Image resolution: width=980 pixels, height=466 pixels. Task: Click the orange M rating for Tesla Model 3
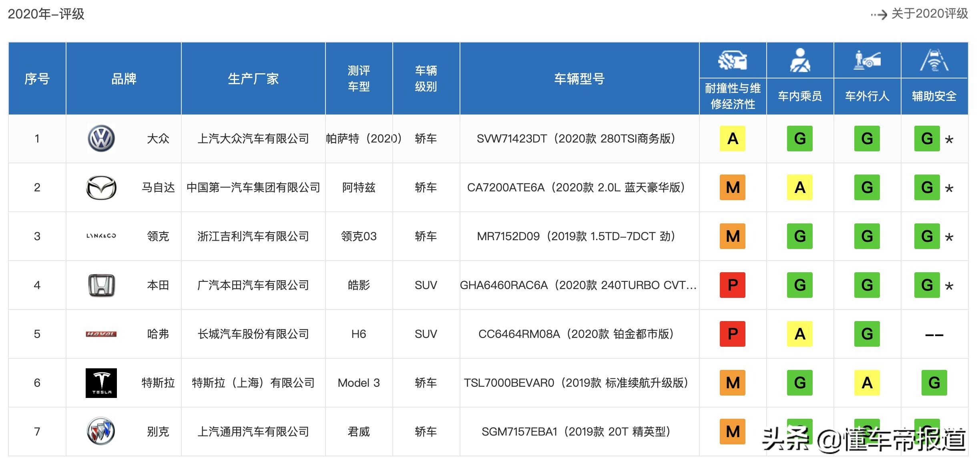coord(732,383)
